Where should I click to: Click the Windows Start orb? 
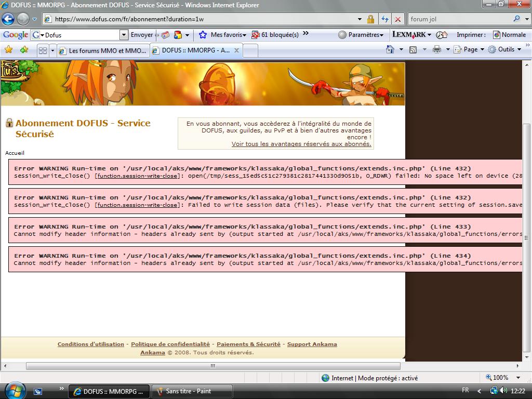(14, 391)
